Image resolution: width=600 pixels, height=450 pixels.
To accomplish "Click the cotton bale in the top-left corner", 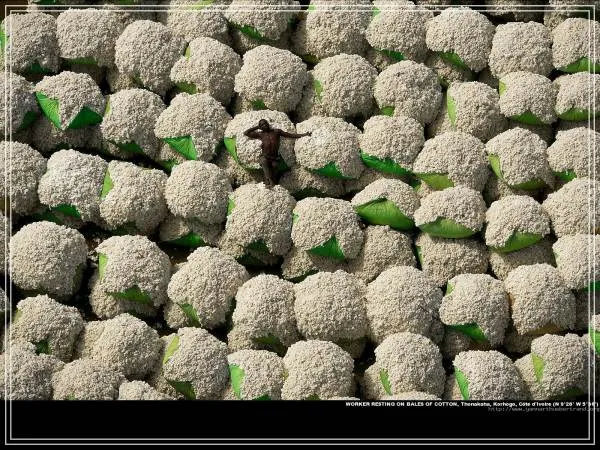I will coord(28,40).
